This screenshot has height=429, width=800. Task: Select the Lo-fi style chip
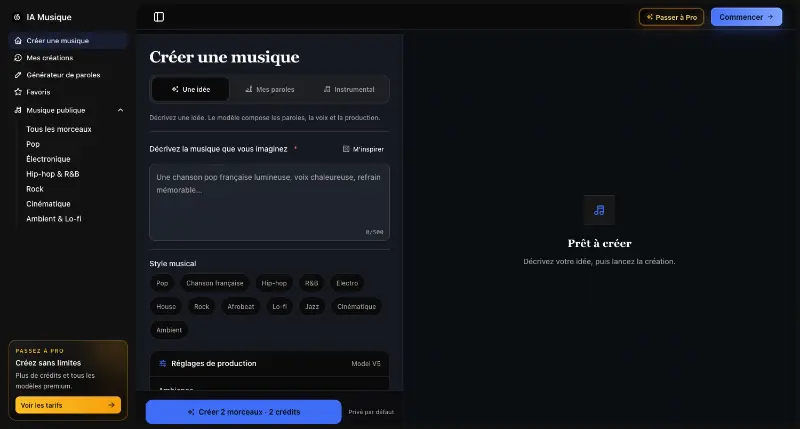[280, 307]
